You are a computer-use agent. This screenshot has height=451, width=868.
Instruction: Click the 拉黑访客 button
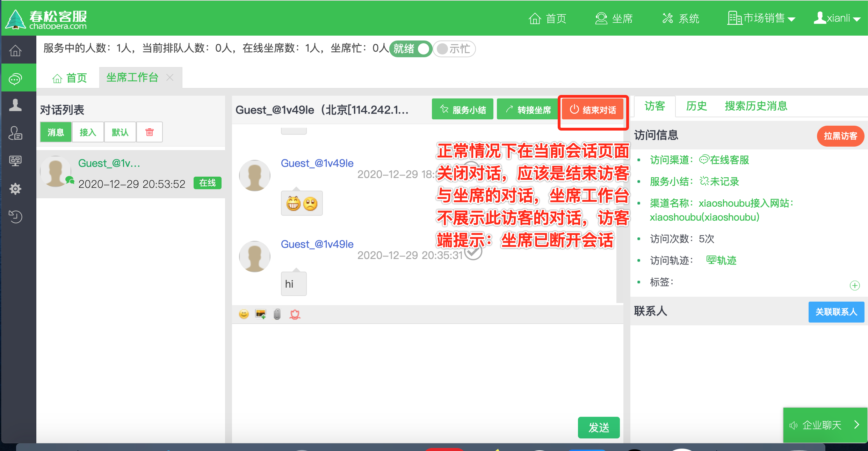(840, 136)
